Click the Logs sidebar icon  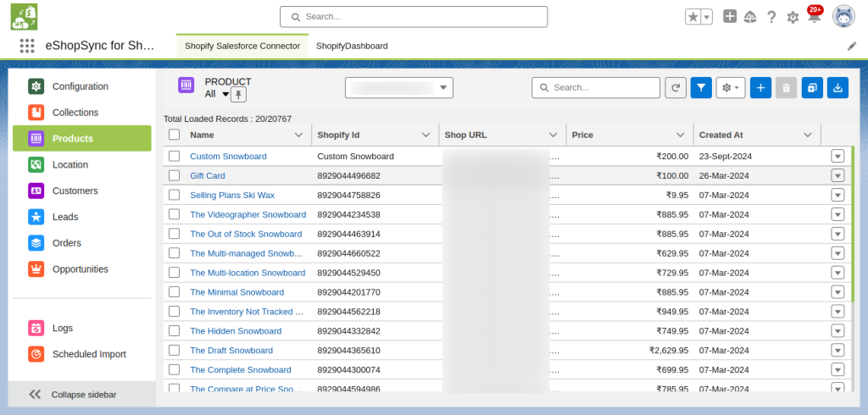[36, 328]
